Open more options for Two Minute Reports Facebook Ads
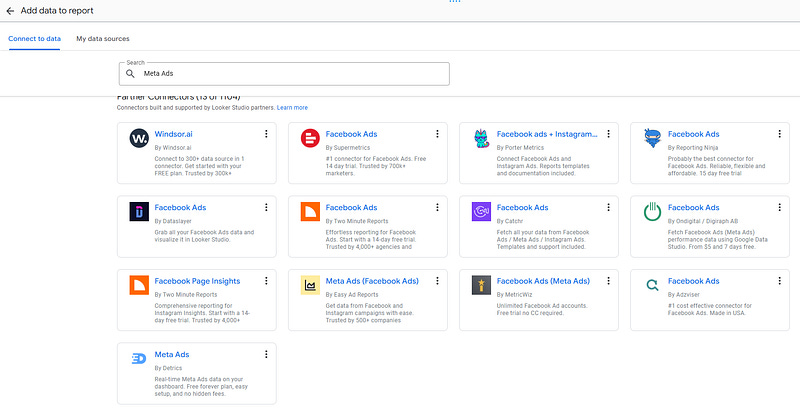This screenshot has height=415, width=800. pos(437,207)
